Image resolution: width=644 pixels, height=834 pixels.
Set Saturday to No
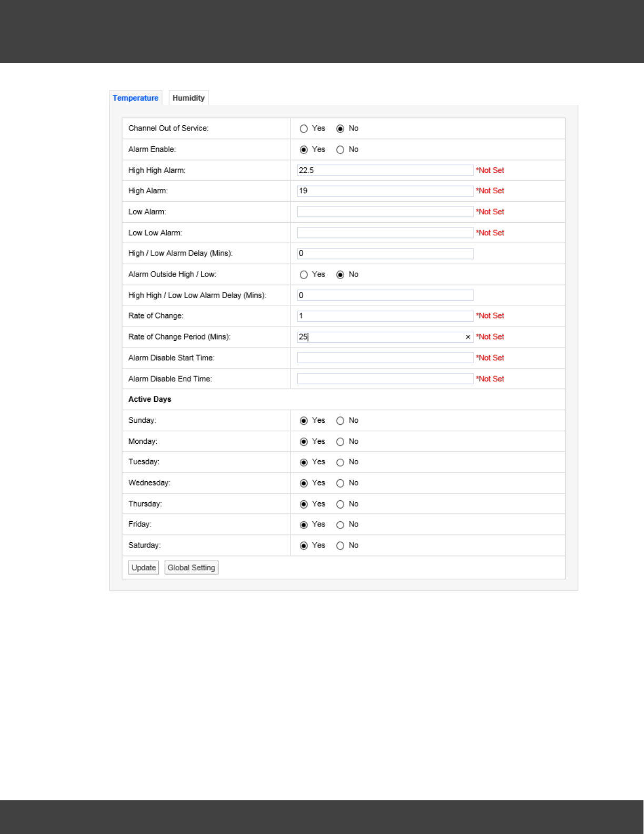click(340, 546)
